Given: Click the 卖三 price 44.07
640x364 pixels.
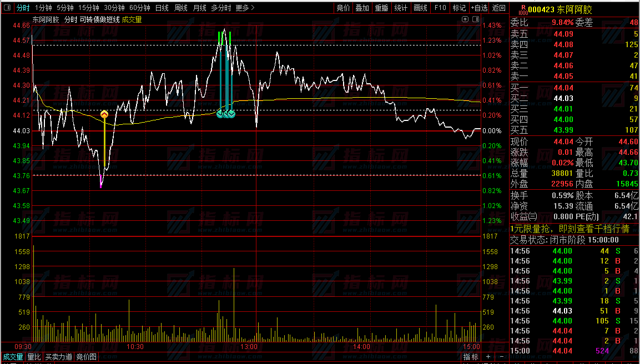Looking at the screenshot, I should click(563, 55).
